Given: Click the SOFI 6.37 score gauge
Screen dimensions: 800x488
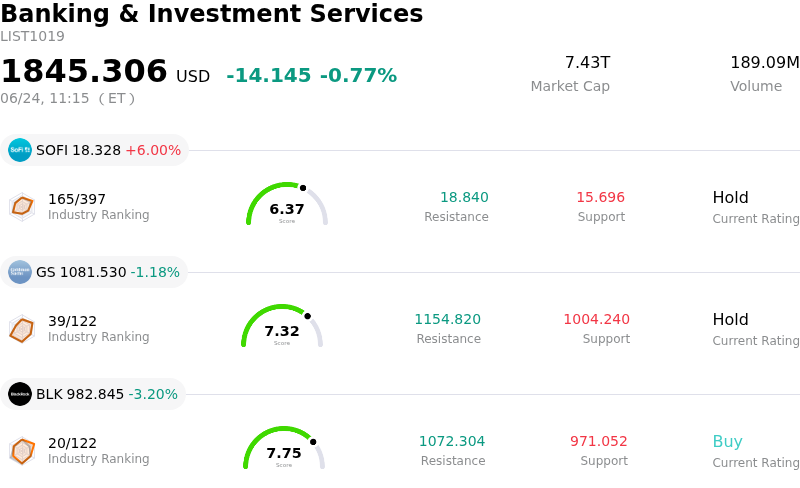Looking at the screenshot, I should tap(287, 204).
